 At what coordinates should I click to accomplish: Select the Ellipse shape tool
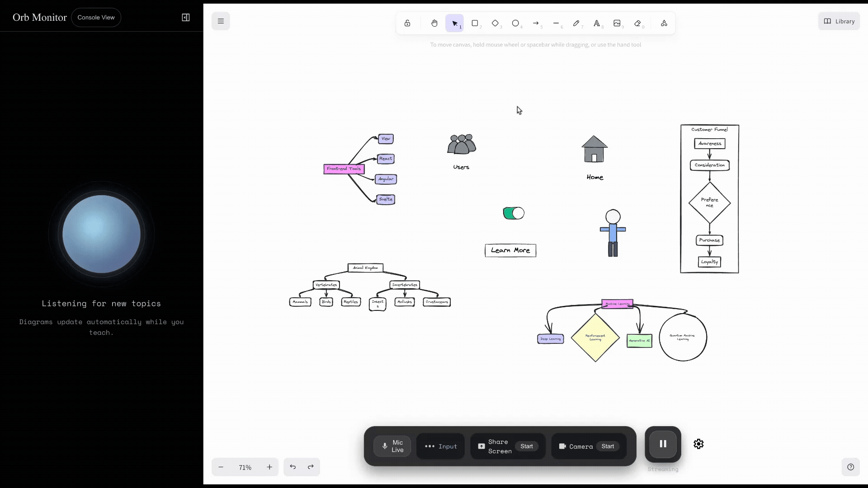click(x=515, y=23)
